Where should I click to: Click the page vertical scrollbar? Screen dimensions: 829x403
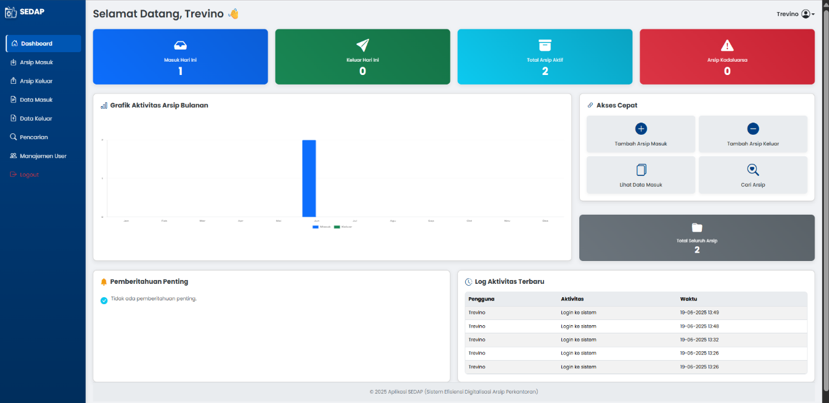[825, 201]
